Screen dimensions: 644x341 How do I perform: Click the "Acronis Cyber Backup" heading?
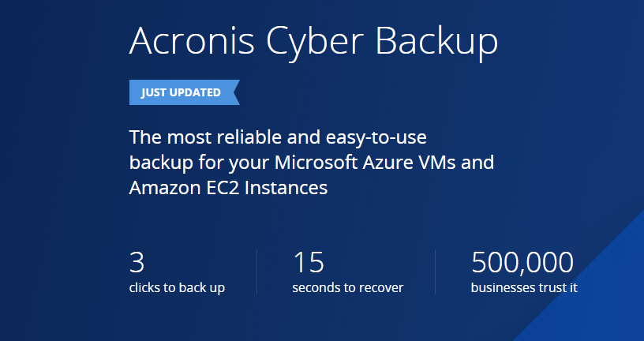(313, 41)
